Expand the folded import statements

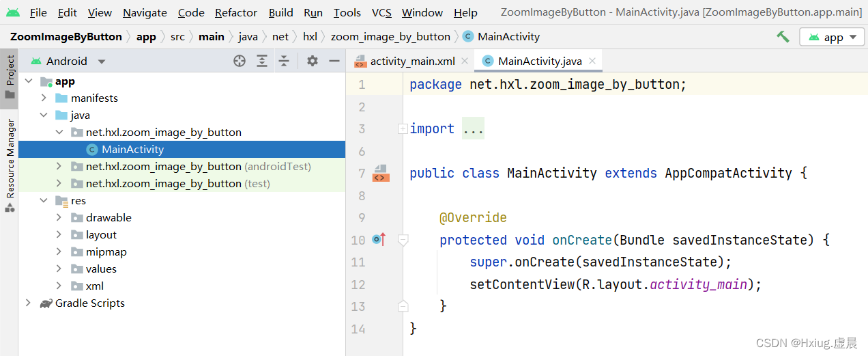[x=403, y=128]
